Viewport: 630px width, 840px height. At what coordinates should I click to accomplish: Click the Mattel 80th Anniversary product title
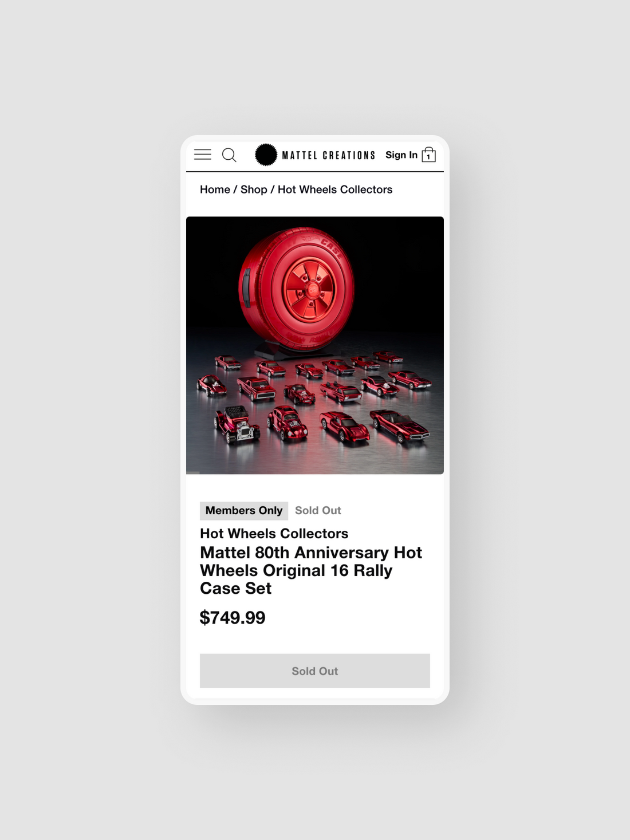coord(311,570)
